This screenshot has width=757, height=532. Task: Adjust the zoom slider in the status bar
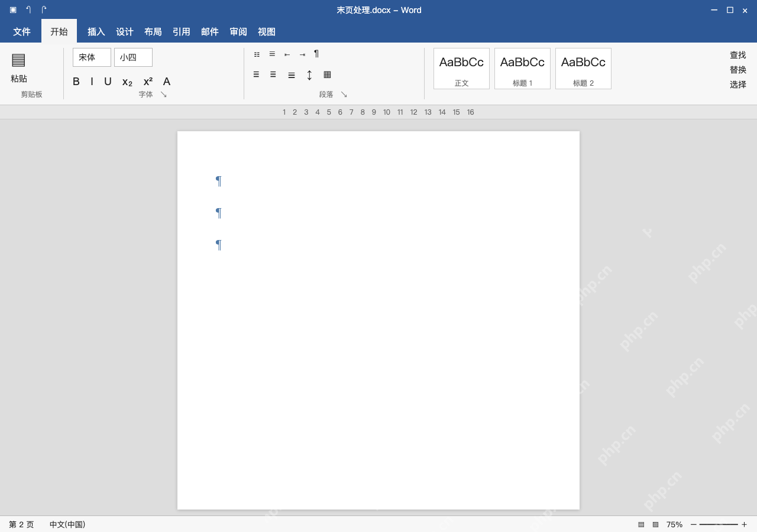click(x=719, y=524)
